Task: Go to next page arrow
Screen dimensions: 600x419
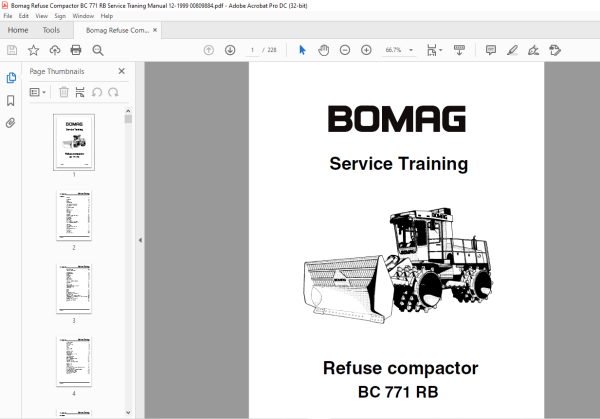Action: point(230,50)
